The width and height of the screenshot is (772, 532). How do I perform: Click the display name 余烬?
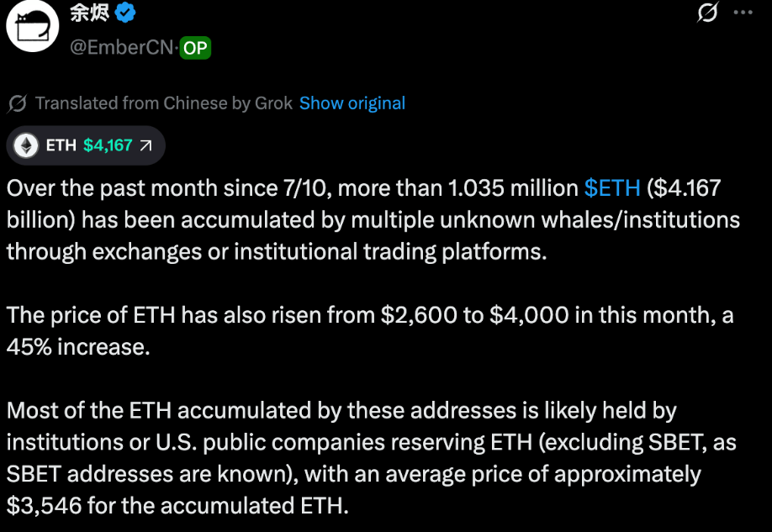[90, 13]
